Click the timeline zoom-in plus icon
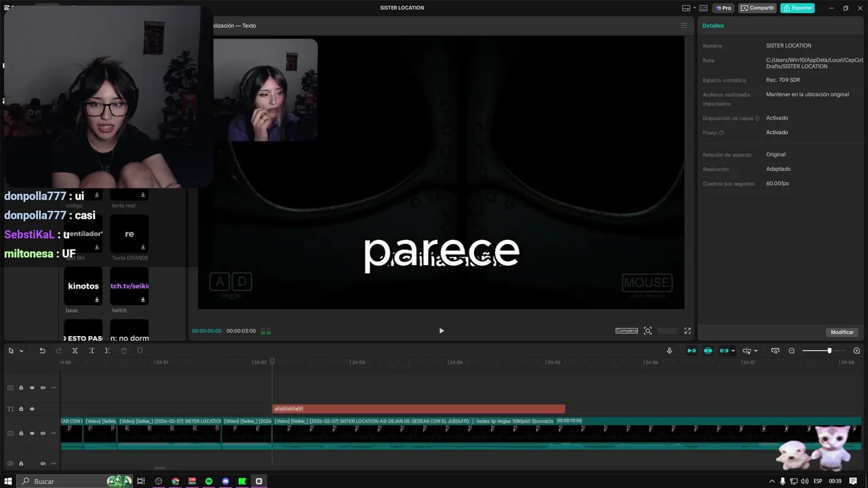 [x=856, y=351]
